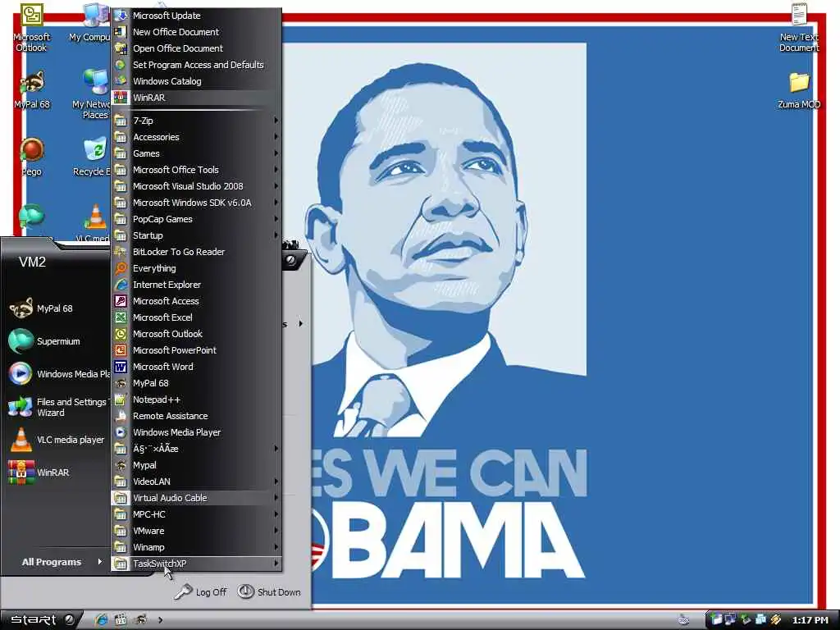The height and width of the screenshot is (630, 840).
Task: Select Microsoft Windows SDK v6.0A entry
Action: [196, 203]
